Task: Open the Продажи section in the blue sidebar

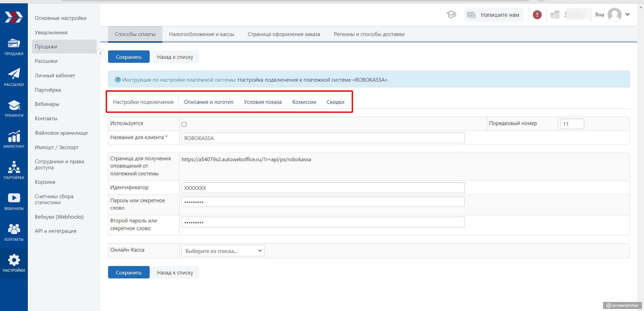Action: tap(14, 47)
